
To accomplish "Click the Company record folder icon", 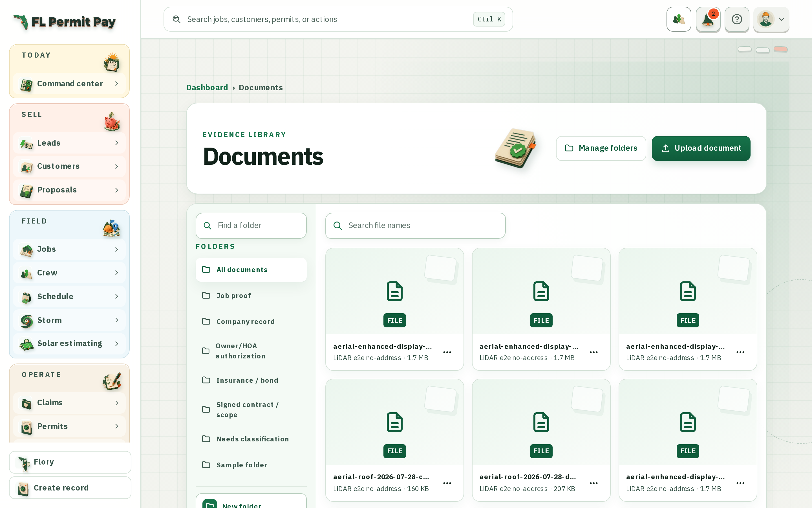I will [206, 321].
